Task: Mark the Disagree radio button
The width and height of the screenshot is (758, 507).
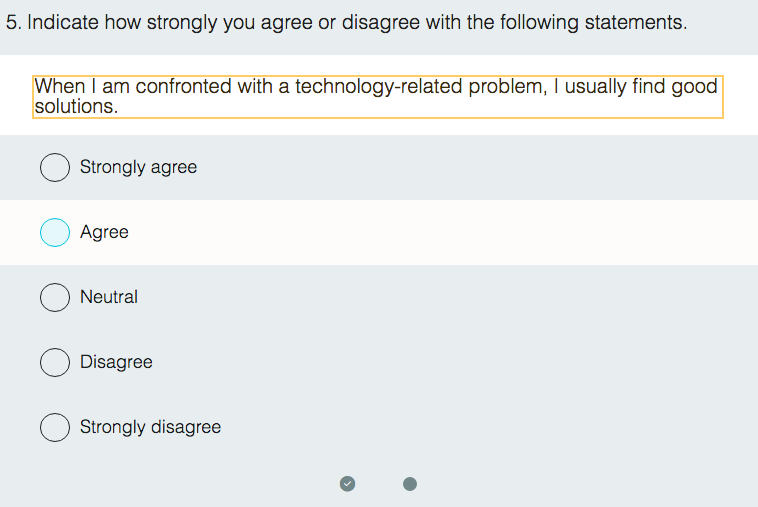Action: (x=55, y=362)
